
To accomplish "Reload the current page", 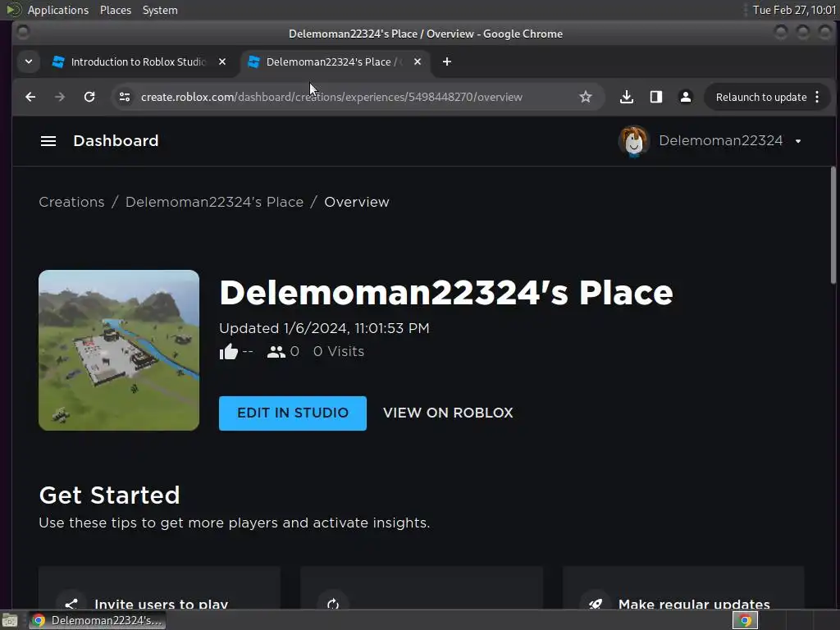I will click(89, 97).
